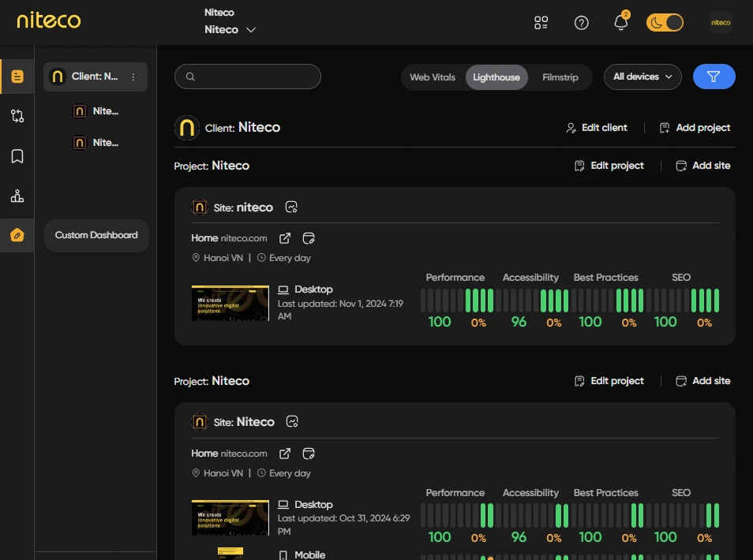Image resolution: width=753 pixels, height=560 pixels.
Task: Click Edit project for second Niteco project
Action: [x=609, y=381]
